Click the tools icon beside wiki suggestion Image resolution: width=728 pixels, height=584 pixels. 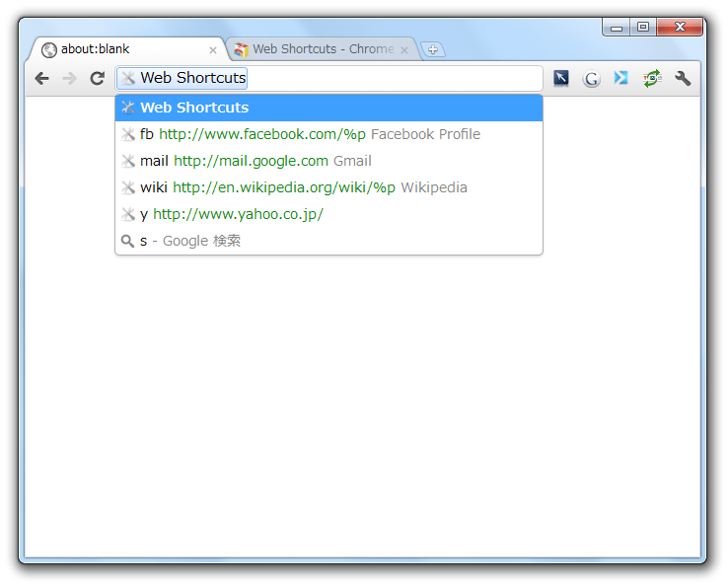(128, 187)
